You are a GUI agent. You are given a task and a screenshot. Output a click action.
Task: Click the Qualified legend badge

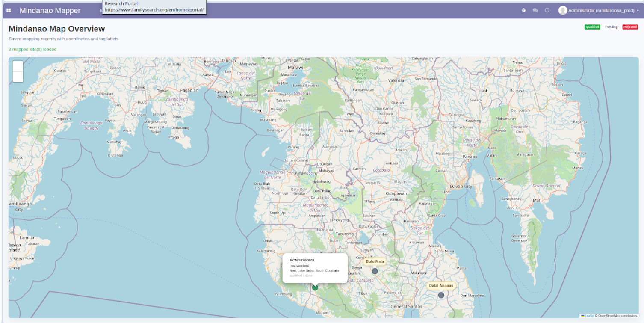click(592, 27)
